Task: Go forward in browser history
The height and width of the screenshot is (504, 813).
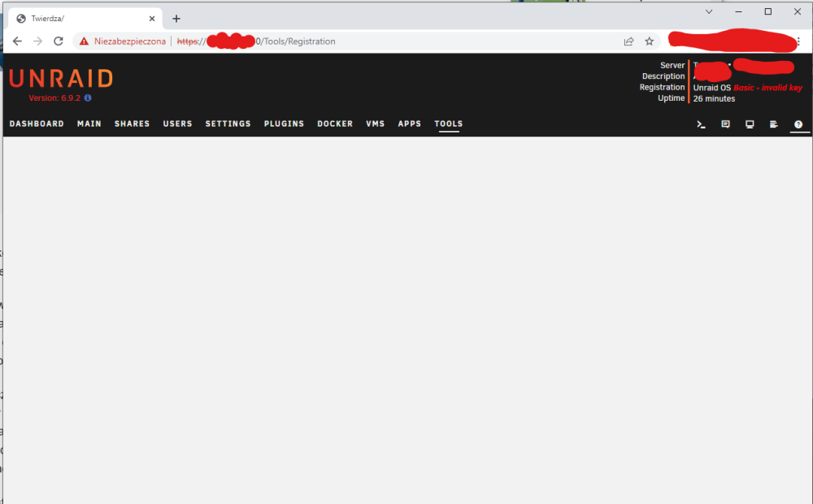Action: (x=38, y=41)
